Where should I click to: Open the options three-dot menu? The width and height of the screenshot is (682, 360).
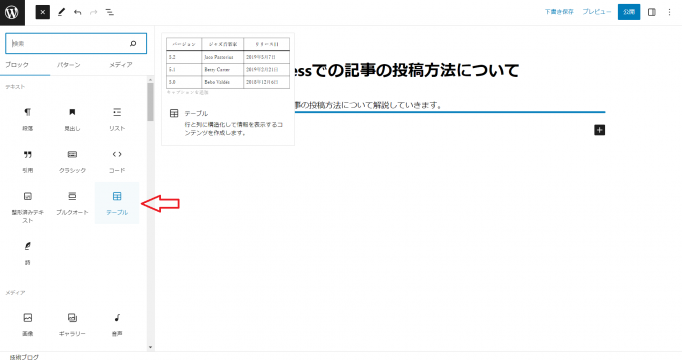669,12
